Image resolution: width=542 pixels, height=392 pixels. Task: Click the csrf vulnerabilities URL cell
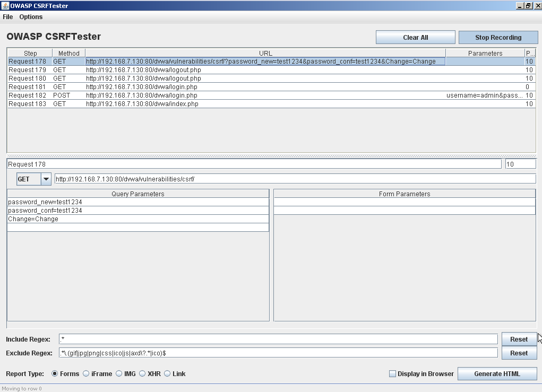265,62
